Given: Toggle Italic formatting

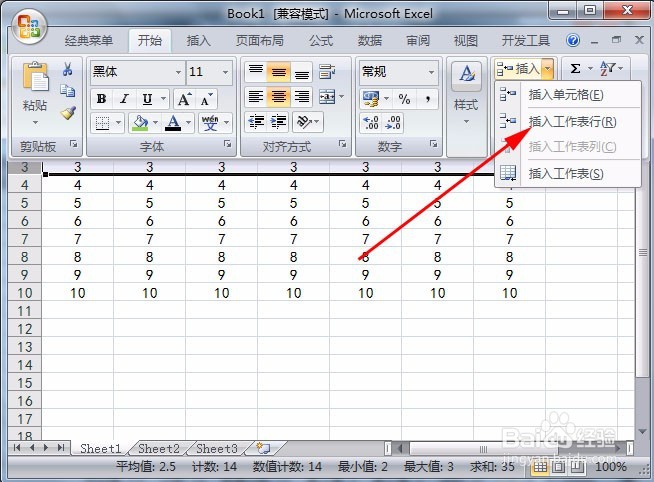Looking at the screenshot, I should (124, 99).
